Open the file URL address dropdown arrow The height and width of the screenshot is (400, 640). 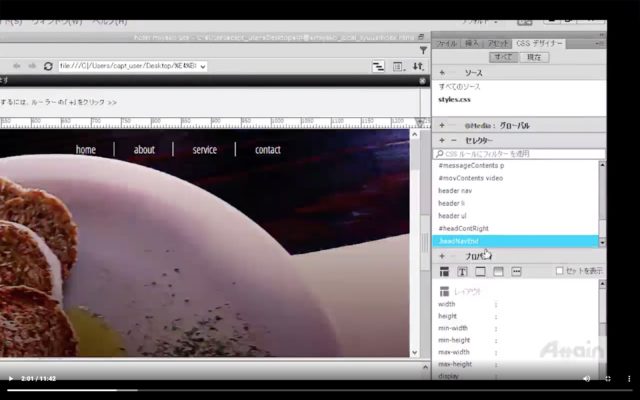[x=202, y=67]
